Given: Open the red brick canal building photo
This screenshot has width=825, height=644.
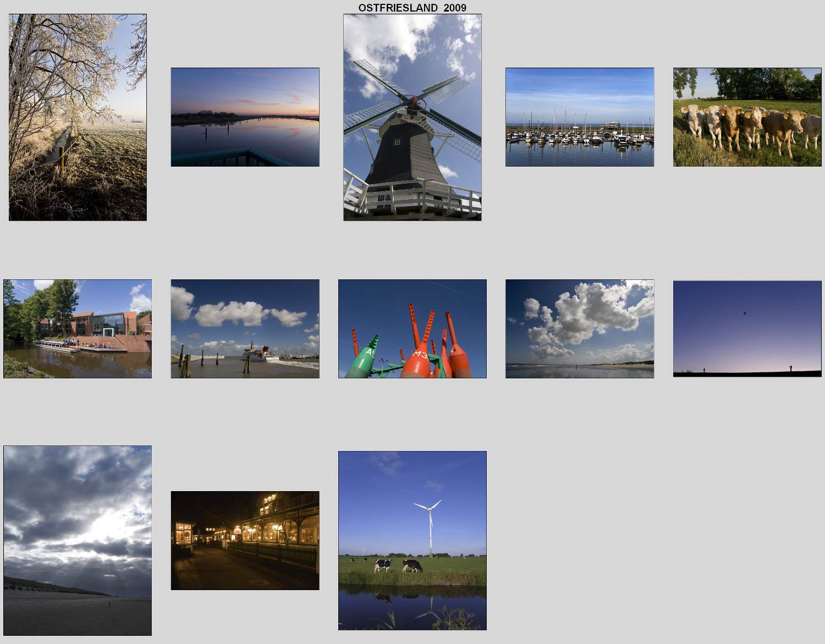Looking at the screenshot, I should 78,328.
